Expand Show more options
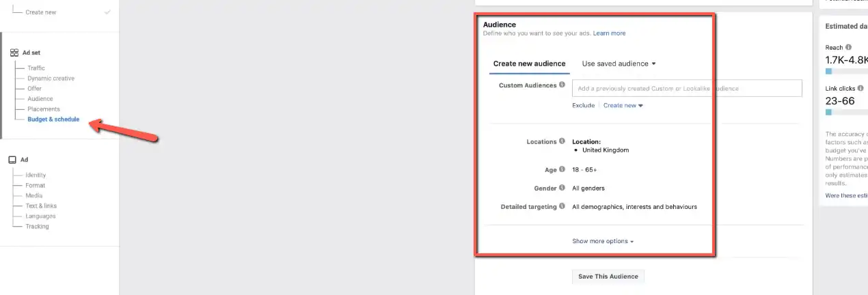The height and width of the screenshot is (295, 868). click(603, 241)
